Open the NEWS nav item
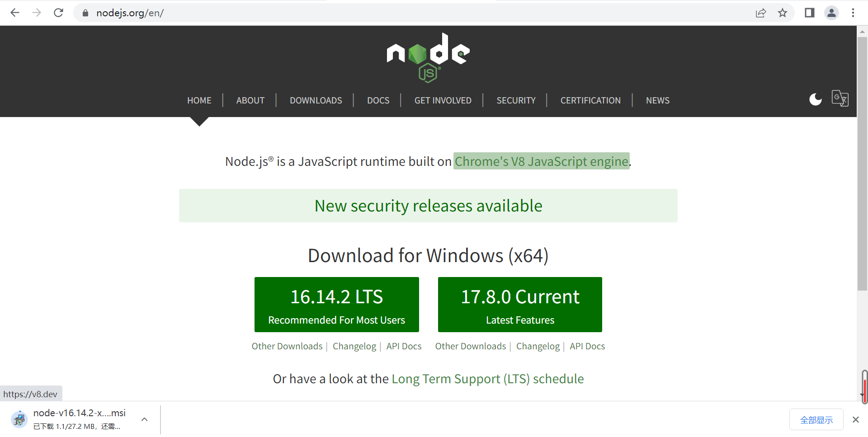 point(658,100)
